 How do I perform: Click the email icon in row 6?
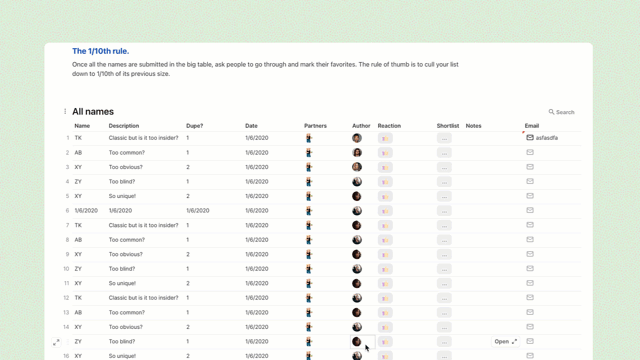coord(530,210)
